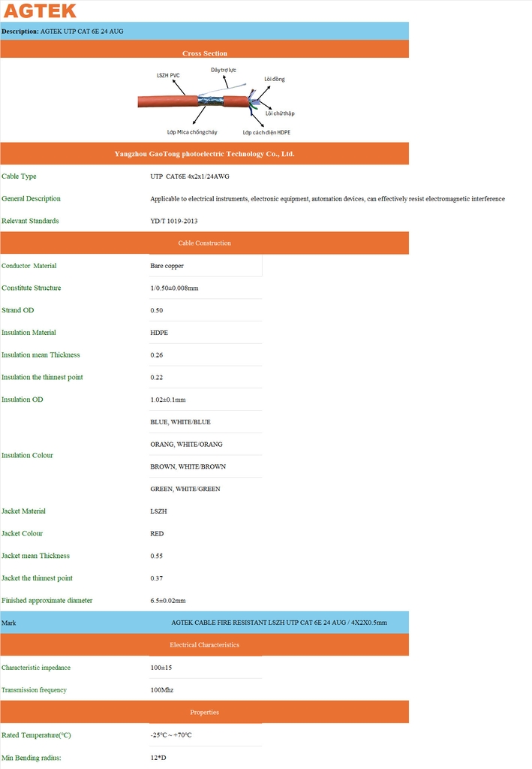Image resolution: width=532 pixels, height=769 pixels.
Task: Click the Jacket Material label
Action: coord(23,511)
